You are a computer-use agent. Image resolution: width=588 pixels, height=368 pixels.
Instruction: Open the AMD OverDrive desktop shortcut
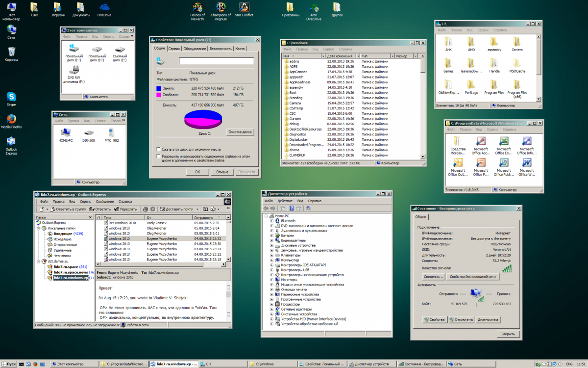314,11
